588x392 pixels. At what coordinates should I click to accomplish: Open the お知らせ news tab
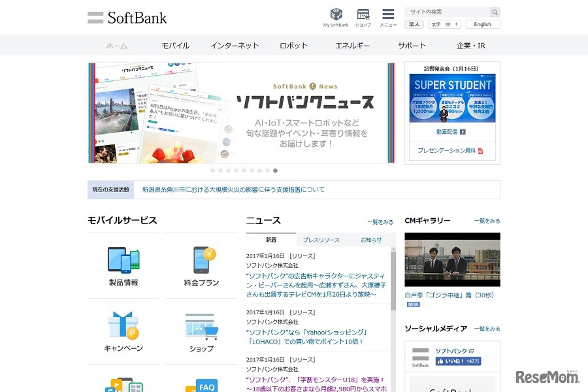(370, 240)
